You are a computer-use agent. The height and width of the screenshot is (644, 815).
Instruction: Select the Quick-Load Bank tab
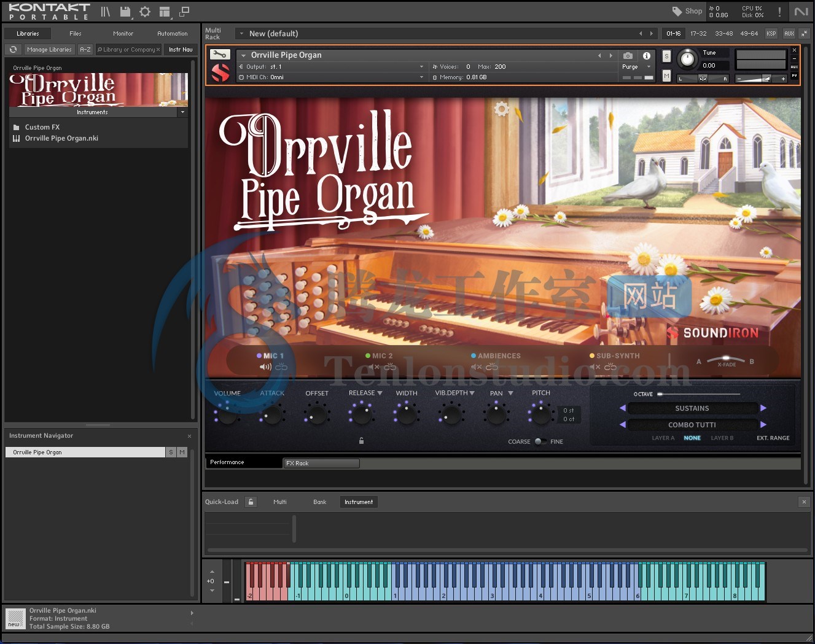(x=320, y=502)
